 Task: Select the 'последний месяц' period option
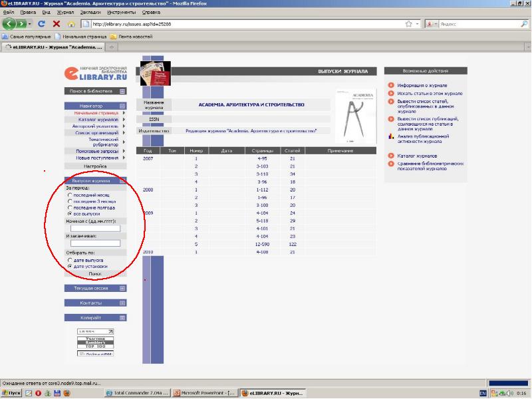coord(70,195)
